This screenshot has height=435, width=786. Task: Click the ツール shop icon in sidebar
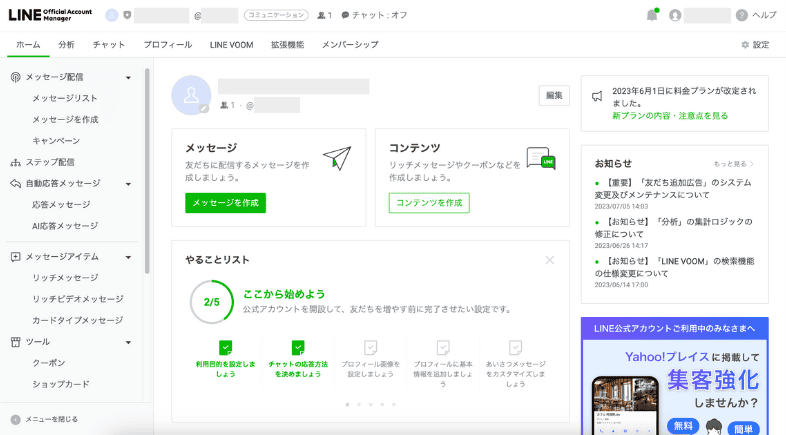pyautogui.click(x=16, y=342)
